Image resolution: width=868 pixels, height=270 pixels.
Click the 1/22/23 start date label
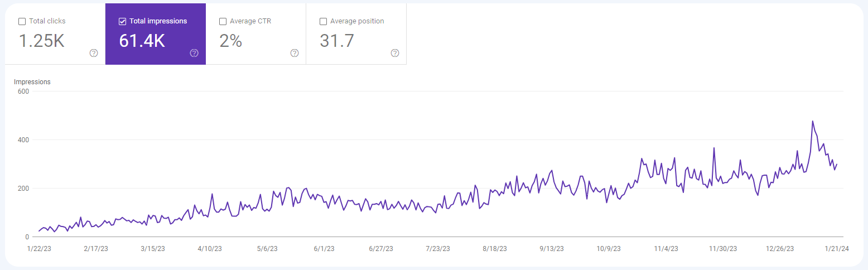point(40,249)
